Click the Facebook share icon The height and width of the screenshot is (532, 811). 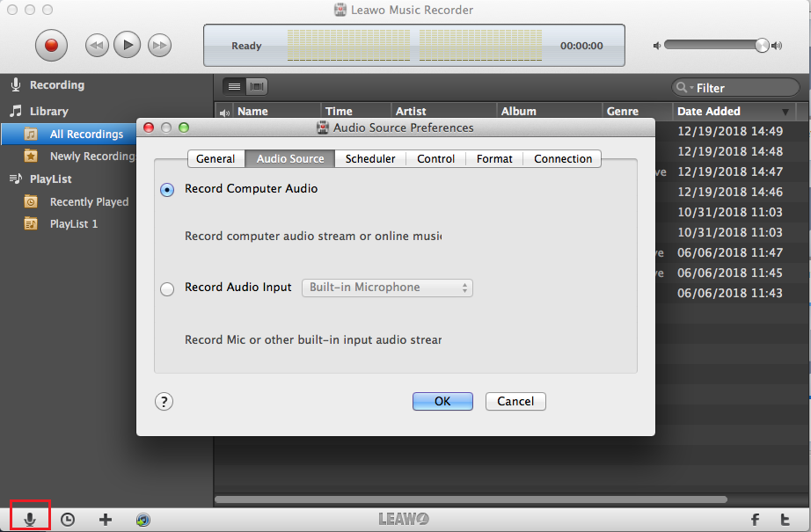(x=755, y=519)
